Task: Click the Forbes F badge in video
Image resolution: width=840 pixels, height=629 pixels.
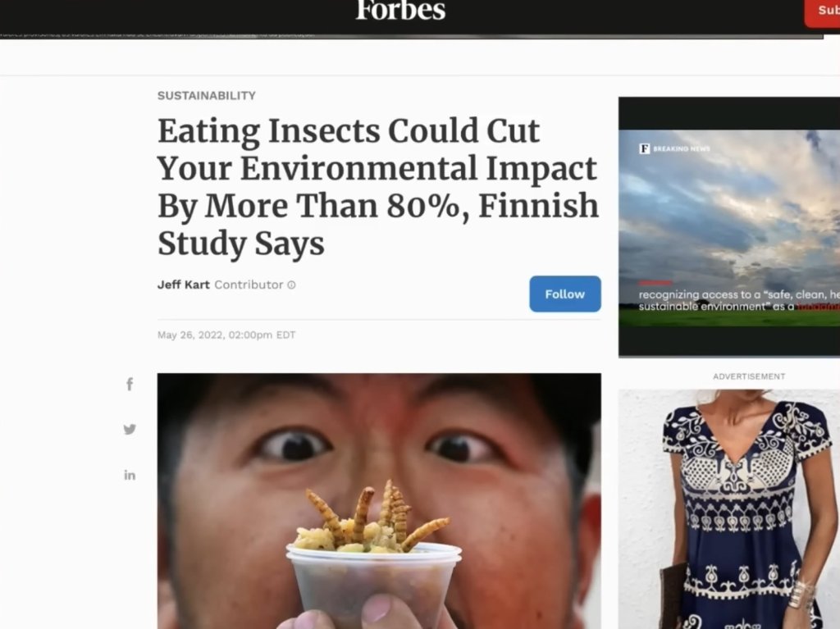Action: point(645,148)
